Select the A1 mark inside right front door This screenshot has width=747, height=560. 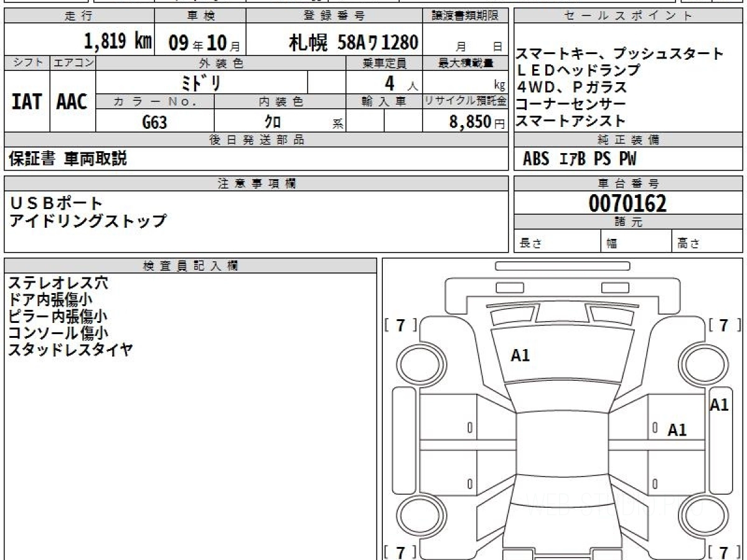point(677,429)
